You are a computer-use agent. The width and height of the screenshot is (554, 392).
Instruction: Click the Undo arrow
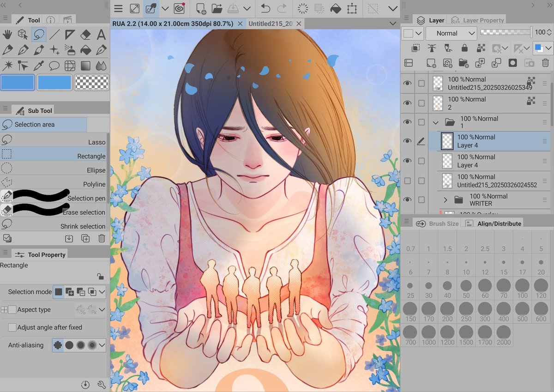(x=265, y=8)
